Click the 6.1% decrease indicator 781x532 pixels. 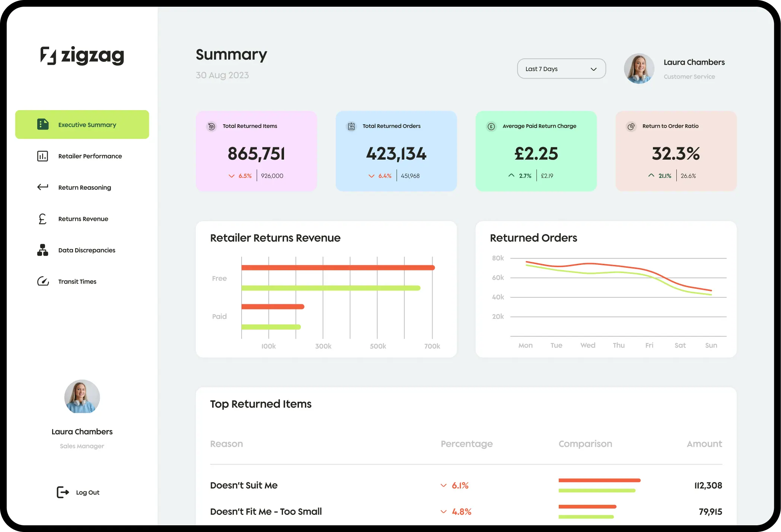[x=455, y=485]
